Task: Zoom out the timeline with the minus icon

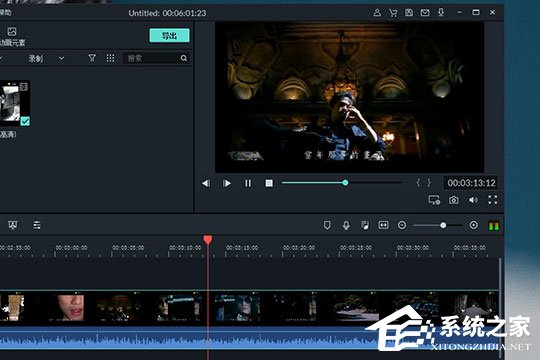Action: [402, 225]
